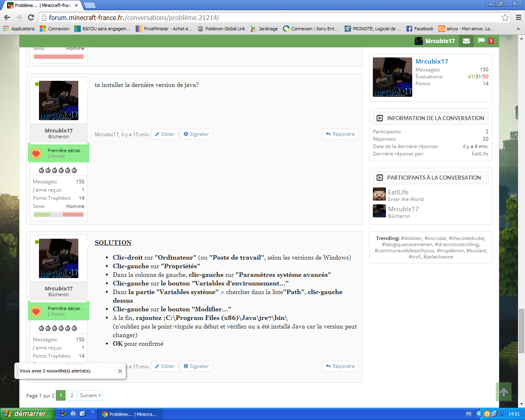
Task: Close the new alerts notification popup
Action: [120, 371]
